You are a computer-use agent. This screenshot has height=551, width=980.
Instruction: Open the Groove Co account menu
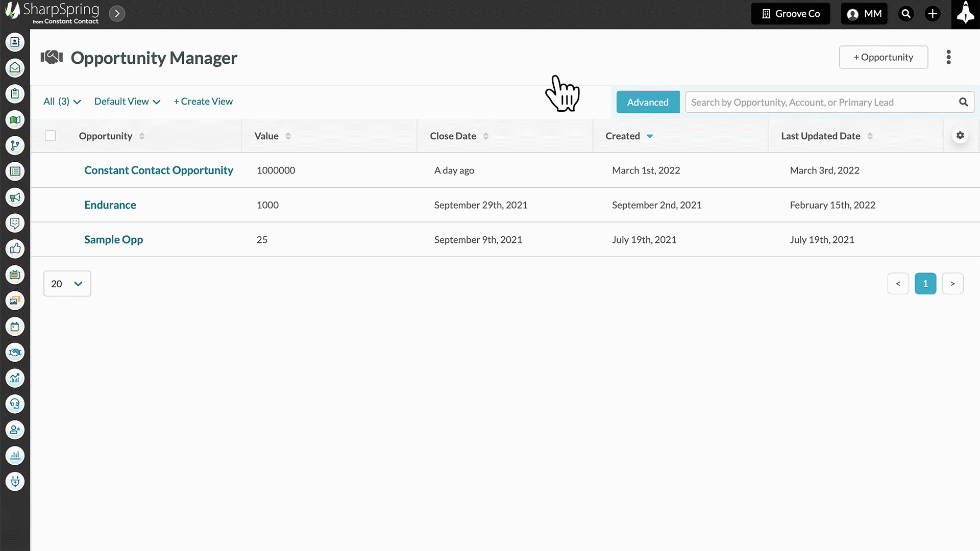pyautogui.click(x=791, y=14)
